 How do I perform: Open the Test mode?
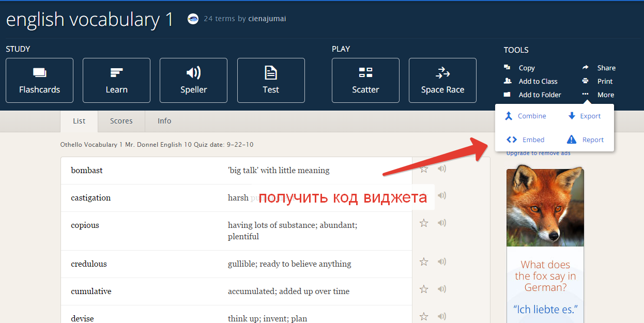[271, 80]
